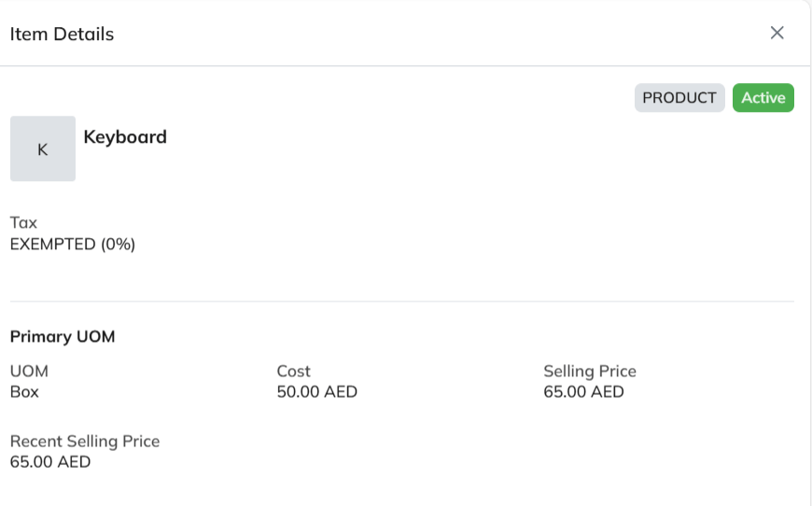The height and width of the screenshot is (506, 812).
Task: Click the Cost field label
Action: pyautogui.click(x=293, y=372)
